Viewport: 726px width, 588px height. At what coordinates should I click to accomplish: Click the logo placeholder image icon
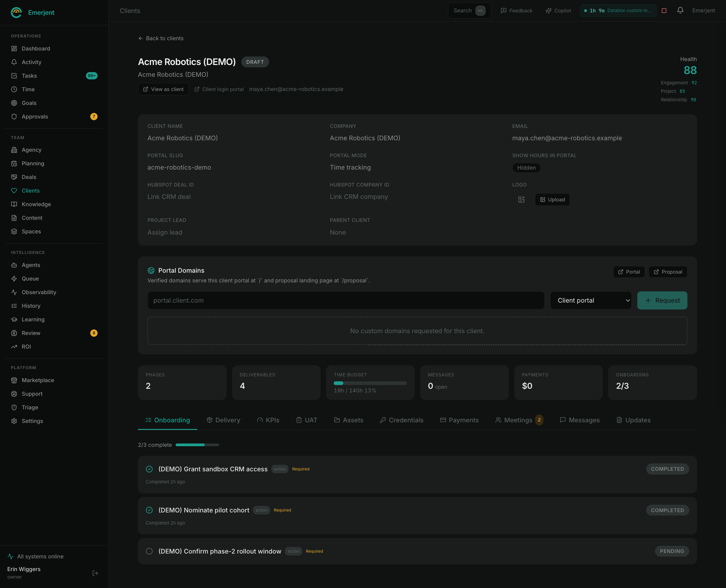tap(521, 200)
